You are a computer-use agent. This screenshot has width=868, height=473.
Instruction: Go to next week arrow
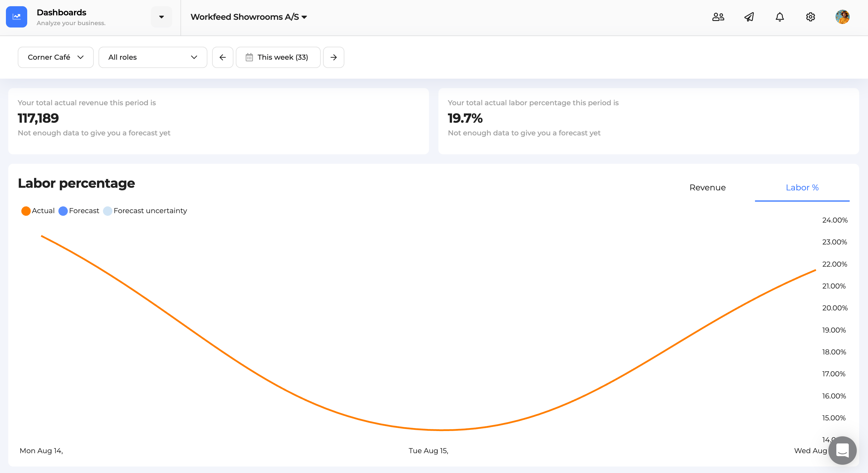click(333, 57)
